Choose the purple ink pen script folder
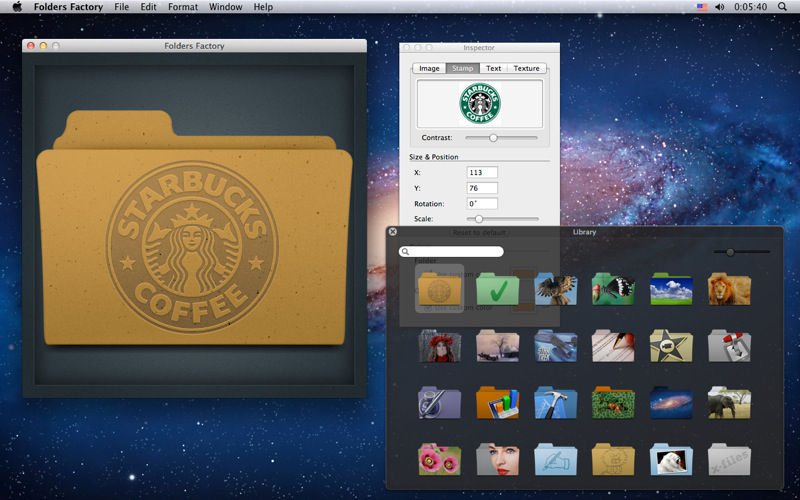The image size is (800, 500). point(439,403)
